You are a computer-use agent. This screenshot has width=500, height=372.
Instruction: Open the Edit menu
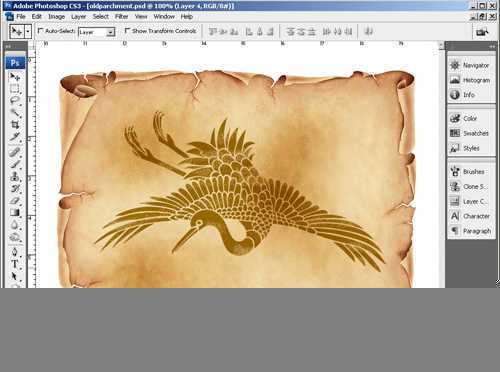coord(36,16)
